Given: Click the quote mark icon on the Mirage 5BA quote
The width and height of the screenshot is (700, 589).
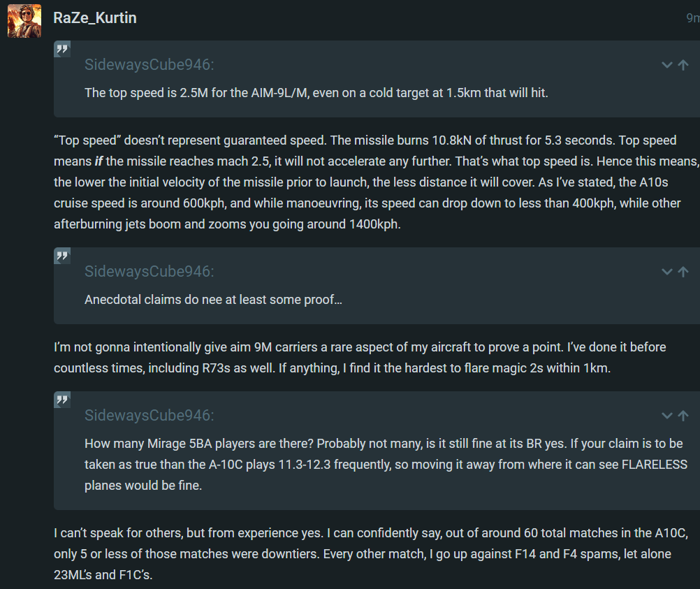Looking at the screenshot, I should [x=62, y=400].
